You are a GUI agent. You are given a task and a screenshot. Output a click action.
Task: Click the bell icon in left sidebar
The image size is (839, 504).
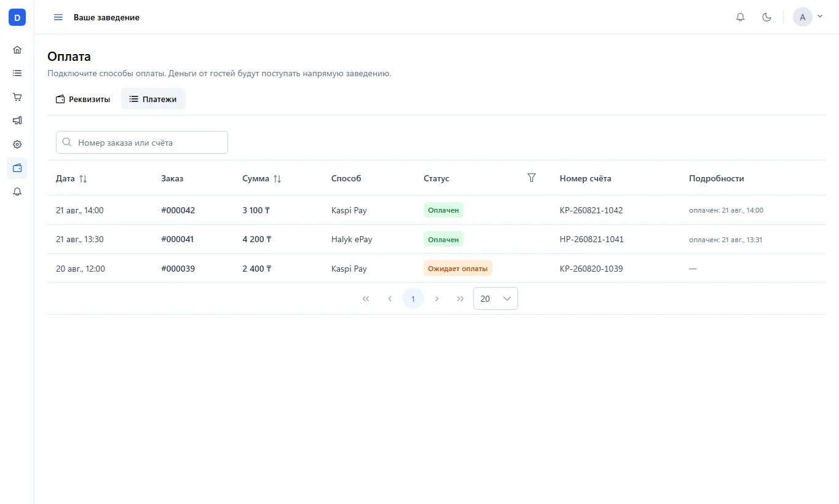pos(17,192)
